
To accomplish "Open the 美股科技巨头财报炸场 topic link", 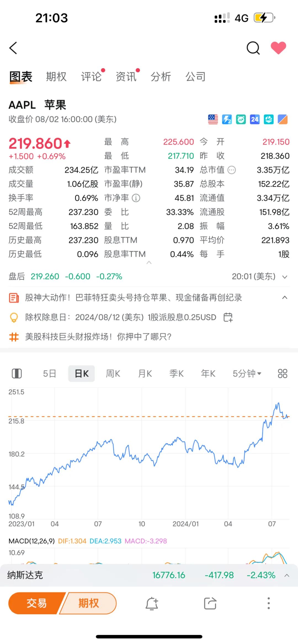I will tap(98, 337).
